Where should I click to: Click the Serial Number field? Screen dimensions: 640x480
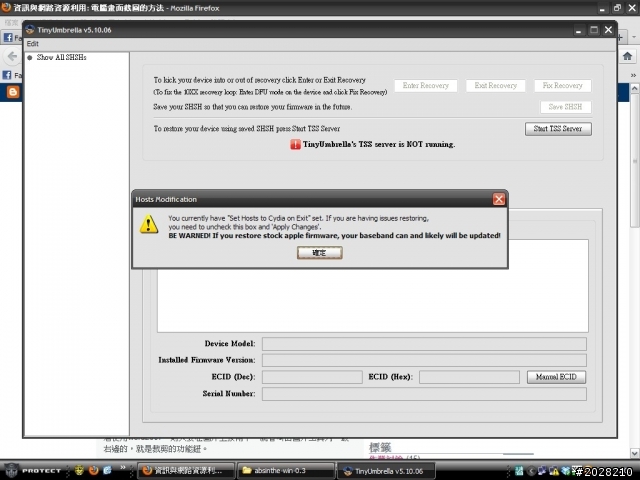coord(424,394)
